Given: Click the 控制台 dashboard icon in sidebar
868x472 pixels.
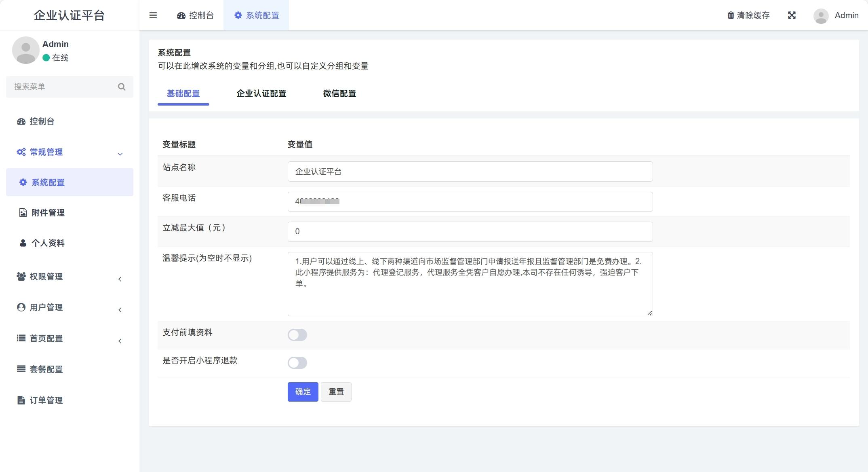Looking at the screenshot, I should pos(21,121).
